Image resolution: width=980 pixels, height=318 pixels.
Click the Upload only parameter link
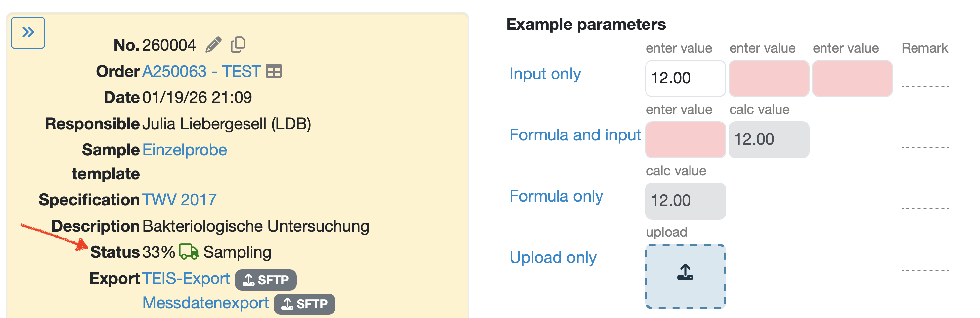click(x=553, y=257)
